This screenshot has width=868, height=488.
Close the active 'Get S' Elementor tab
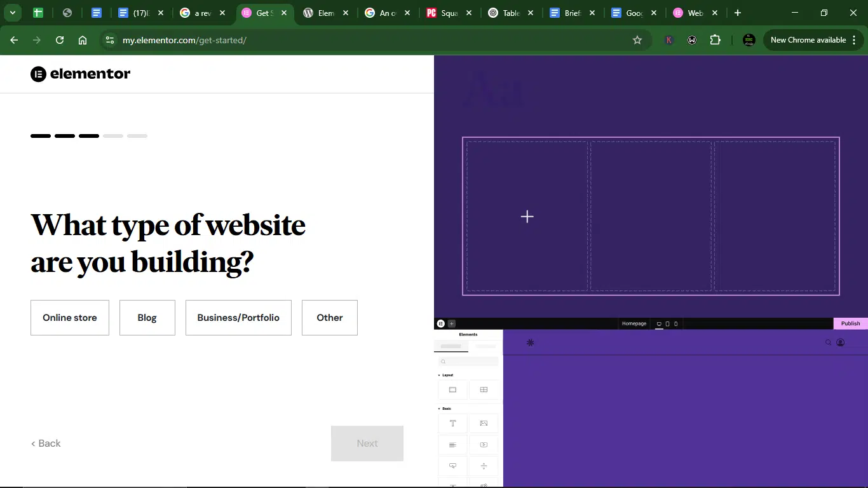tap(284, 13)
